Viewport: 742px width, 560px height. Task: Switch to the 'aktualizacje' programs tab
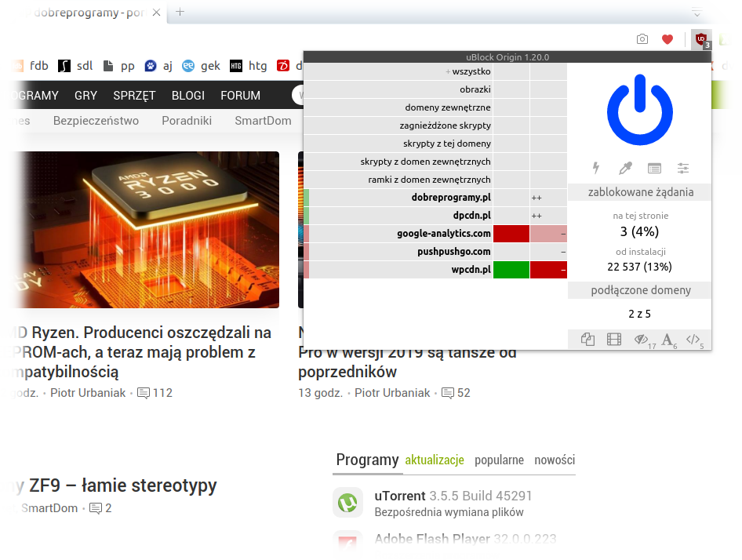click(x=435, y=460)
